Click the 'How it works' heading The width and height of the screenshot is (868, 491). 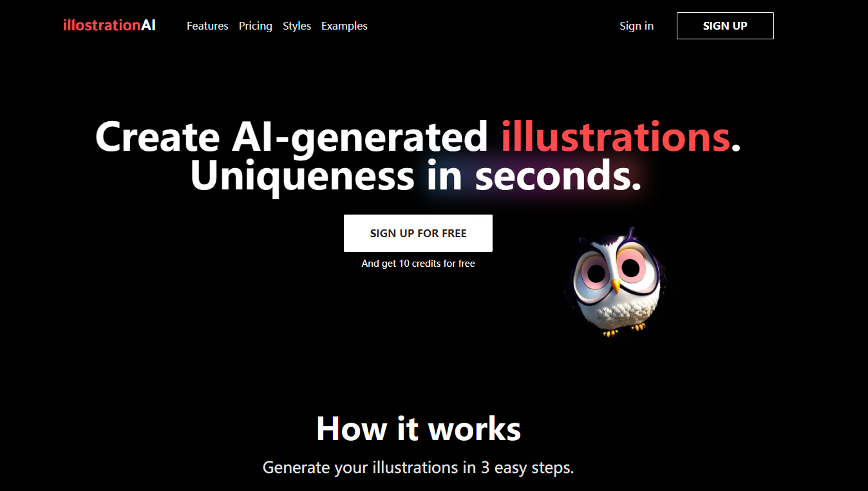419,428
